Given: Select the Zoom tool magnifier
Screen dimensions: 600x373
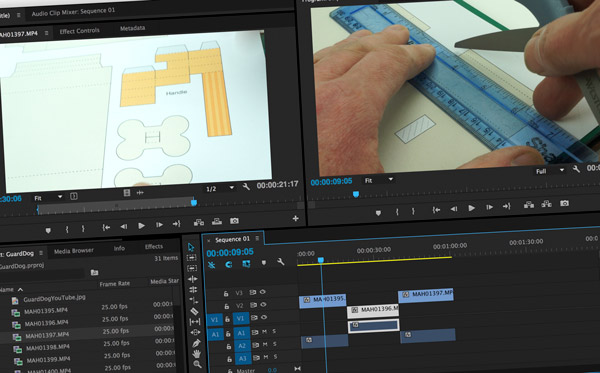Looking at the screenshot, I should (197, 364).
